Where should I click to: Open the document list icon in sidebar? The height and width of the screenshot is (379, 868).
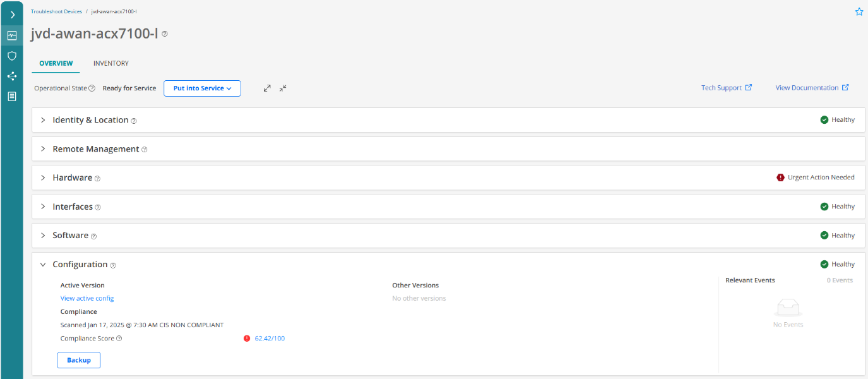[12, 97]
